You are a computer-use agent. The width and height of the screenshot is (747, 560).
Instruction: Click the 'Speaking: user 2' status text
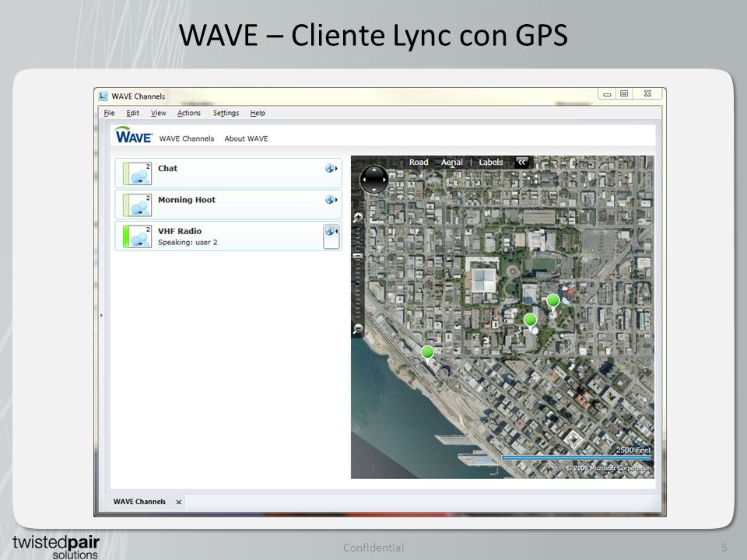tap(188, 242)
